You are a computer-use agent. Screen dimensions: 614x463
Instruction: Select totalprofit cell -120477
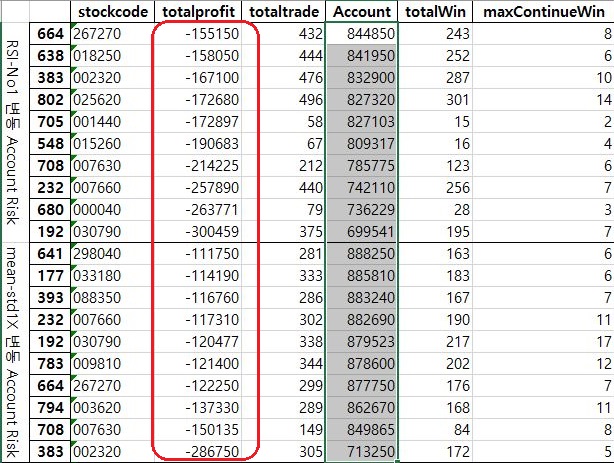(x=198, y=342)
